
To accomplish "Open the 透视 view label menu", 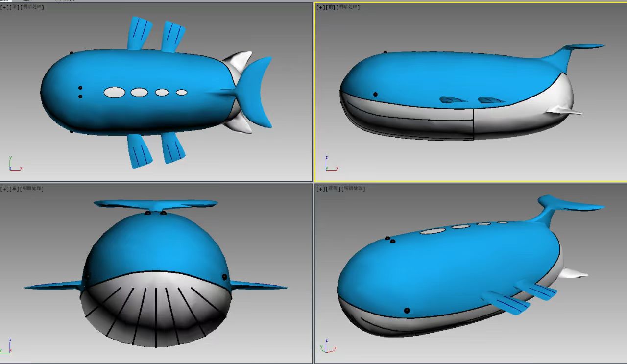I will click(x=333, y=189).
